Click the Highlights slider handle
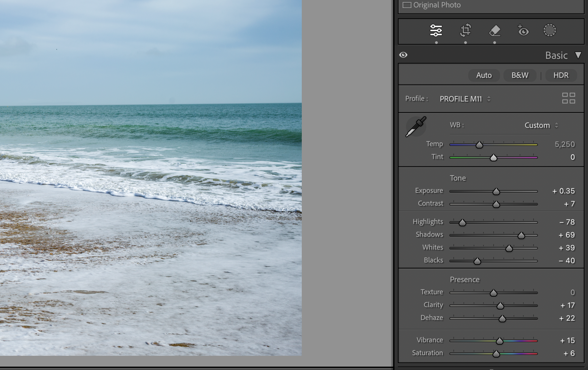This screenshot has height=370, width=588. [x=462, y=223]
